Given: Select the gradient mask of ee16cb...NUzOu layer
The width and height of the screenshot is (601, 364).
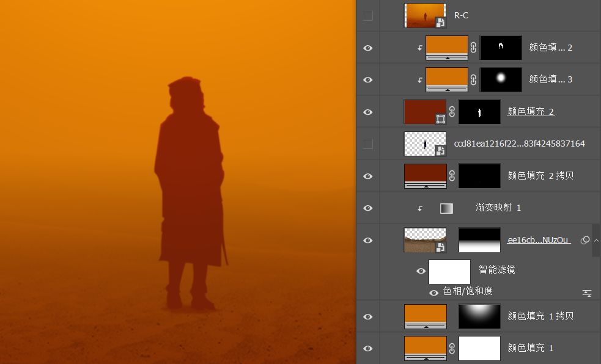Looking at the screenshot, I should (x=479, y=240).
